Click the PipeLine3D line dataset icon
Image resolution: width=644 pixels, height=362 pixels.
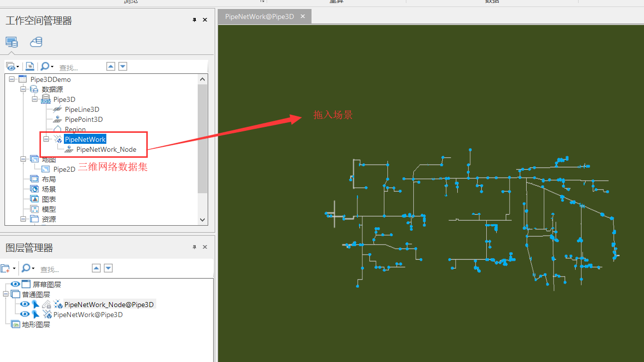[57, 109]
